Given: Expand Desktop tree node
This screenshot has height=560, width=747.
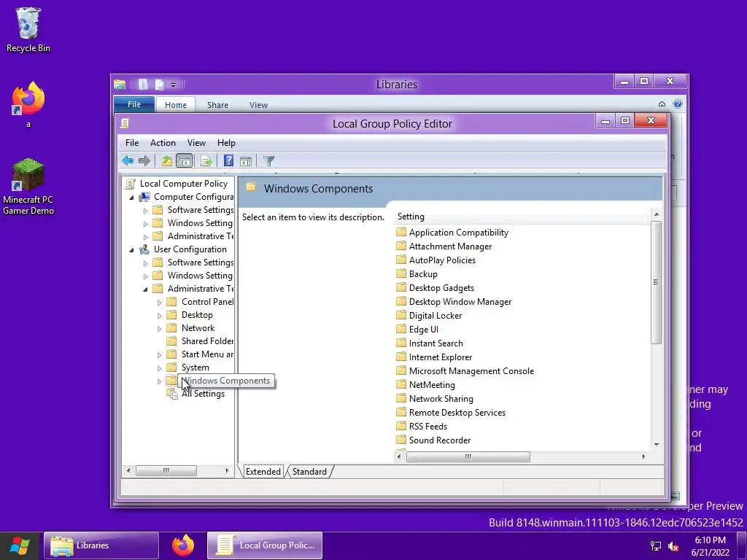Looking at the screenshot, I should point(159,315).
